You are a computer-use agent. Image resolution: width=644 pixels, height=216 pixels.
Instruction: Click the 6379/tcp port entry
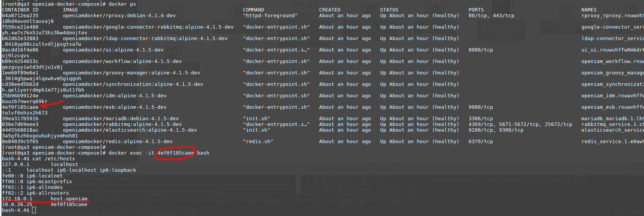click(x=480, y=142)
